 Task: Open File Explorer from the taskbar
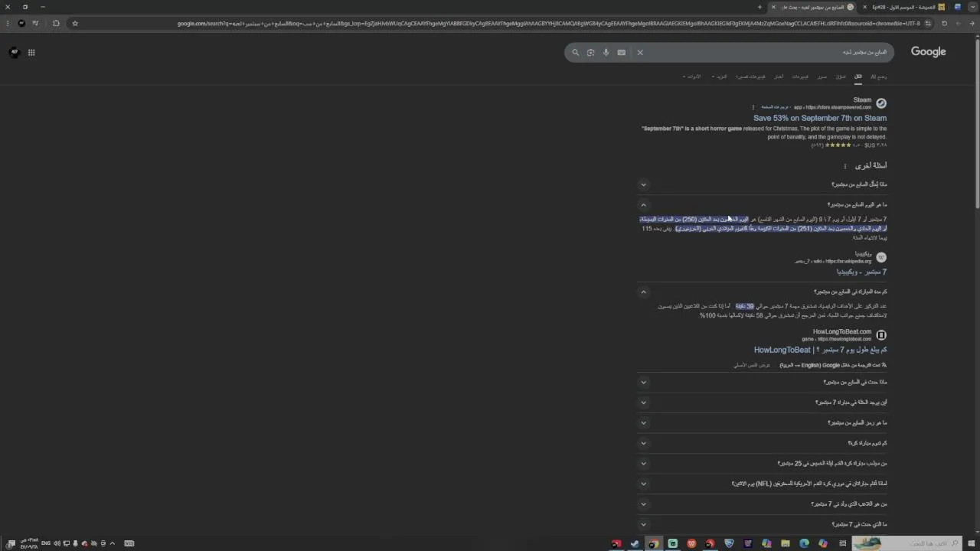tap(786, 543)
